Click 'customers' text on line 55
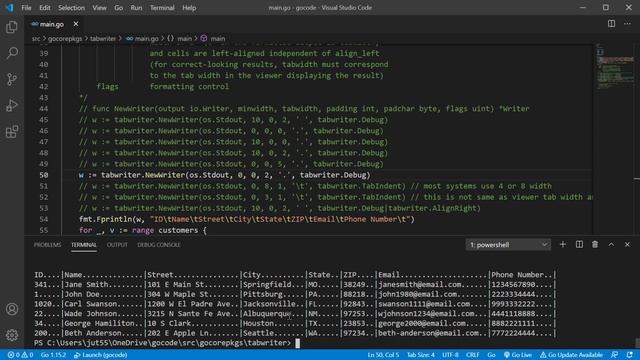 click(178, 230)
